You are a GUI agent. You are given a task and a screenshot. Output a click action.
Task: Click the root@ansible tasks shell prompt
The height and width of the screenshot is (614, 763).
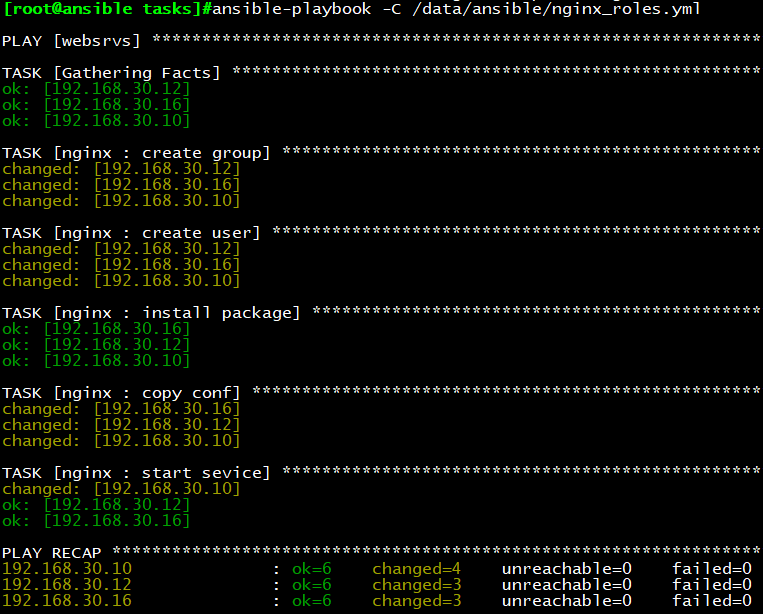pos(107,9)
